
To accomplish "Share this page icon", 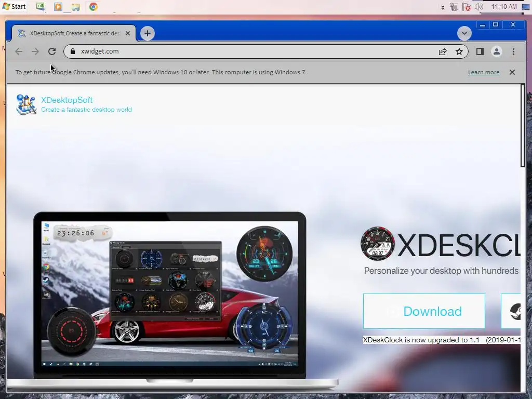I will coord(443,51).
